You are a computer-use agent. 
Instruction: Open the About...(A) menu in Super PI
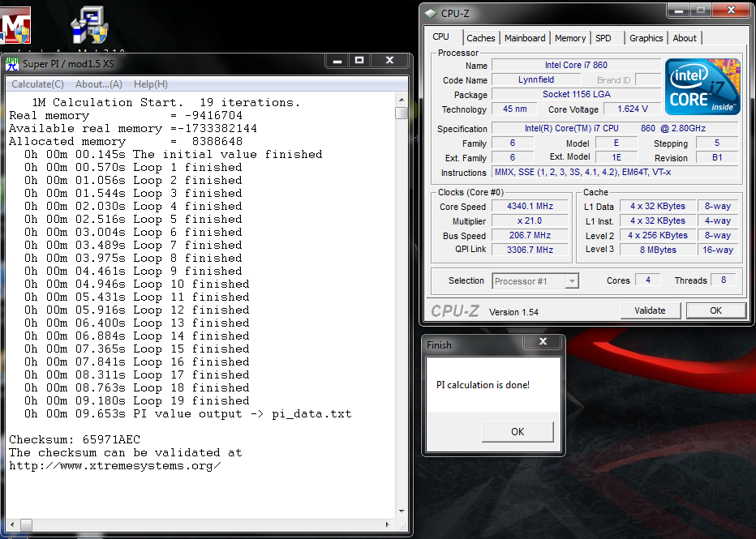coord(99,84)
